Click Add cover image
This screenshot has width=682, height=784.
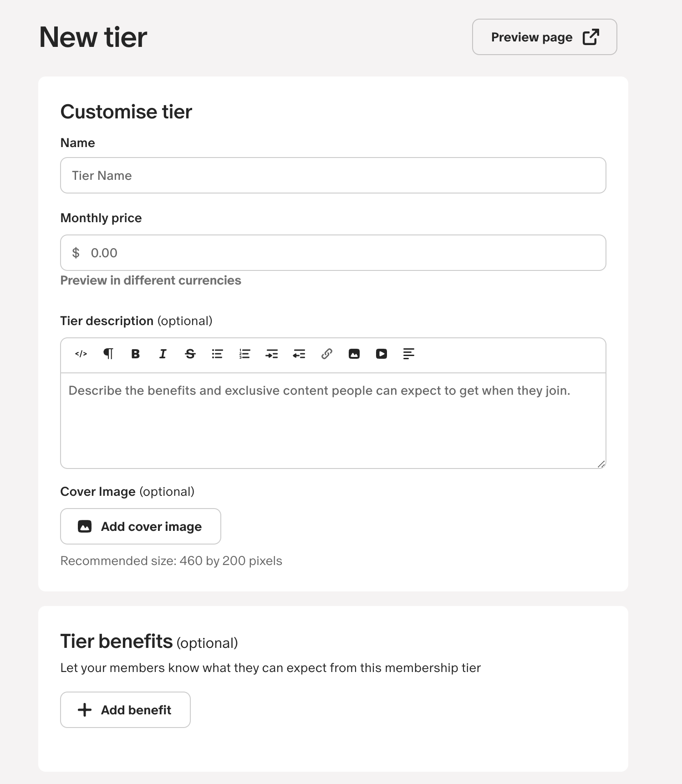[x=140, y=526]
